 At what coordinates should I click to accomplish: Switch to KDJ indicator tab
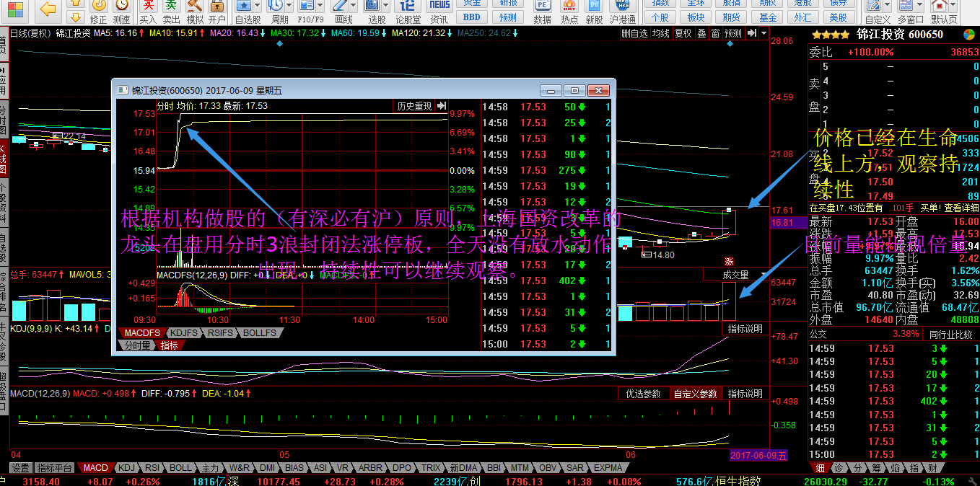click(x=127, y=468)
